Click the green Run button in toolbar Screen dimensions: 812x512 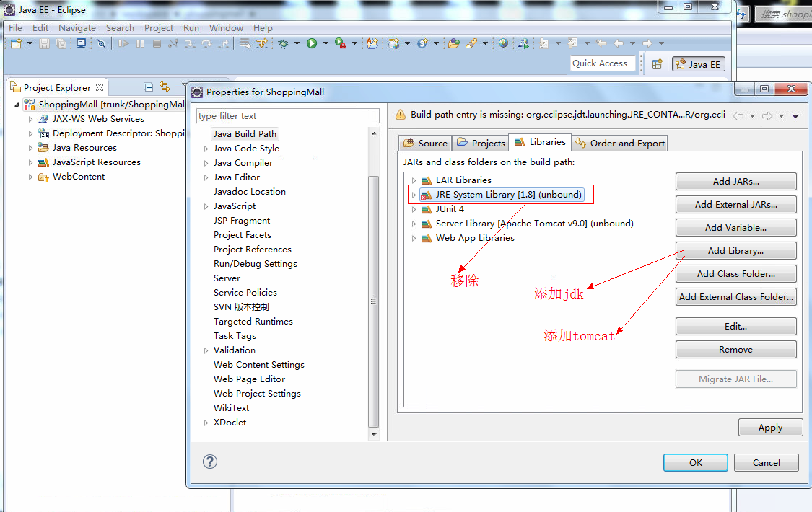(x=312, y=44)
